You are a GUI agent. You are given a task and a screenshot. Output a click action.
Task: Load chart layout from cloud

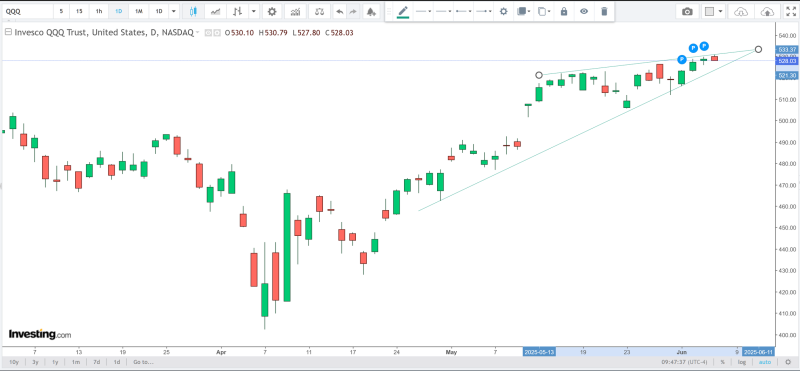click(x=741, y=11)
